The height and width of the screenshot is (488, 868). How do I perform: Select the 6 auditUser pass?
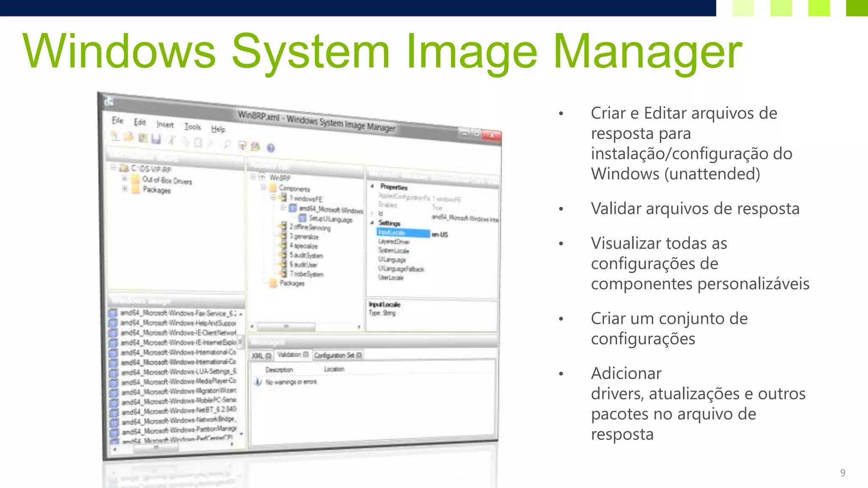tap(303, 264)
